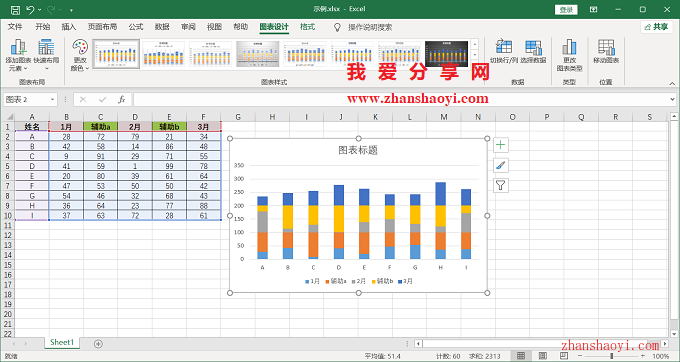Click Change Chart Type button
This screenshot has height=362, width=680.
(x=569, y=55)
